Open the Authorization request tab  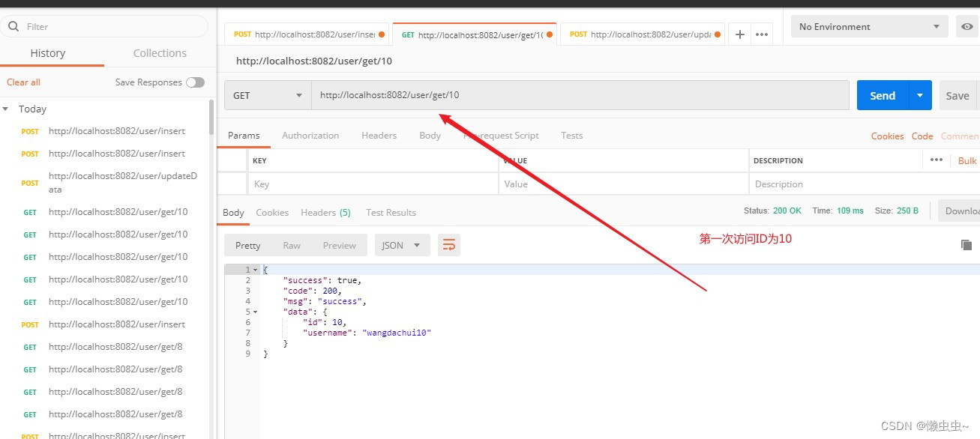pos(310,136)
